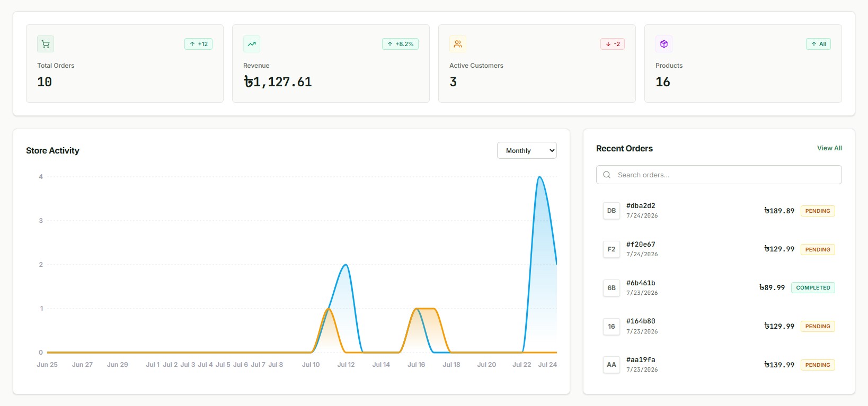This screenshot has width=868, height=406.
Task: Click the F2 avatar for order #f20e67
Action: (612, 249)
